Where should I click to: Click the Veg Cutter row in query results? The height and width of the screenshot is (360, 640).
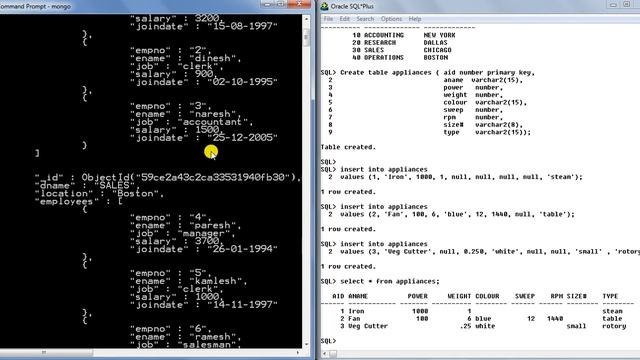483,326
